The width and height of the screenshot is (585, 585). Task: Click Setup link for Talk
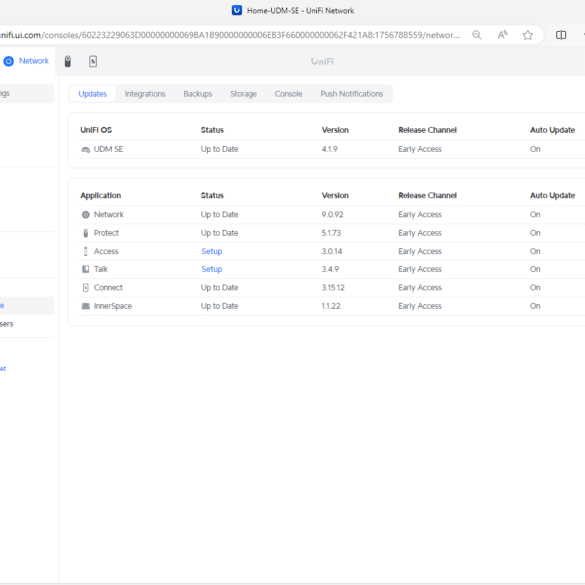click(212, 269)
